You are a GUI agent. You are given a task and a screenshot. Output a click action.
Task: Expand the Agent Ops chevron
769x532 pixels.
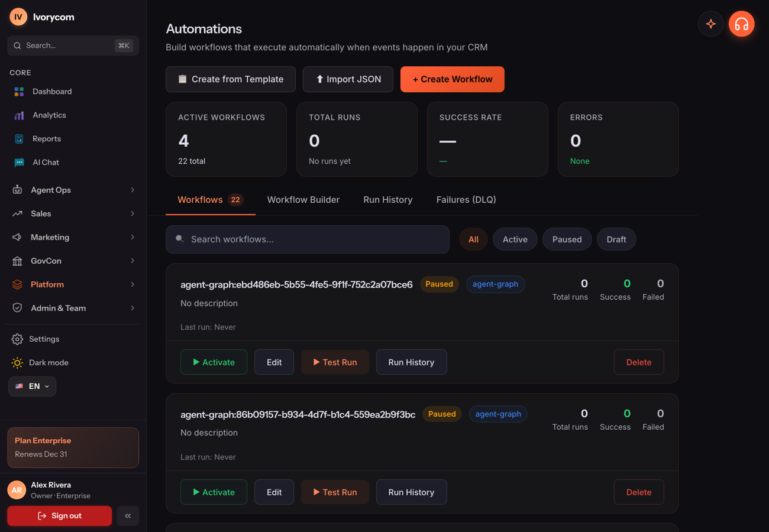coord(133,190)
